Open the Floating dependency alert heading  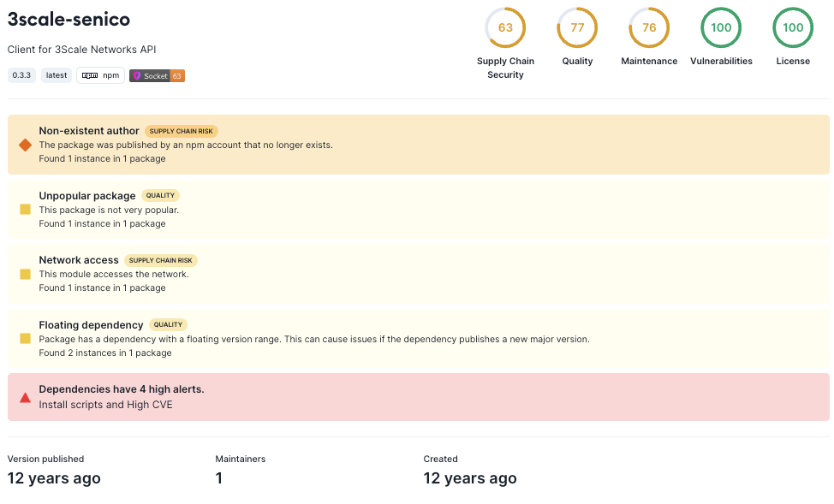(x=91, y=325)
